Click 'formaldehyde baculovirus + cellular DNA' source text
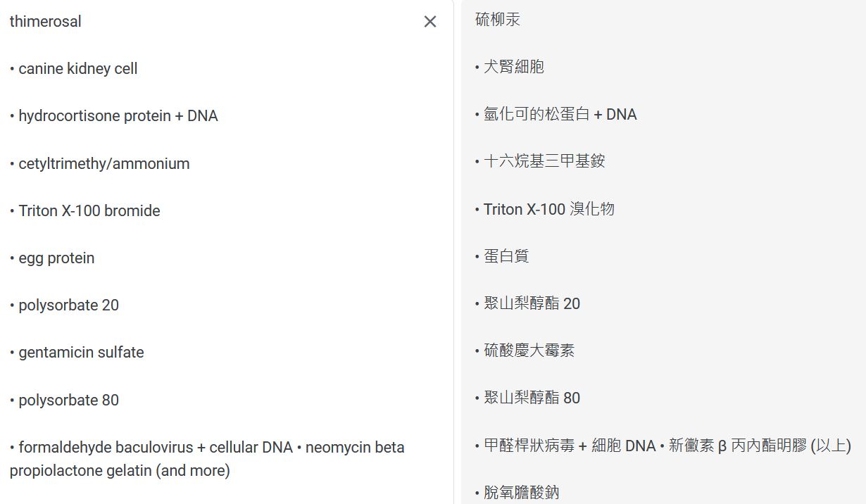Viewport: 866px width, 504px height. [x=155, y=448]
